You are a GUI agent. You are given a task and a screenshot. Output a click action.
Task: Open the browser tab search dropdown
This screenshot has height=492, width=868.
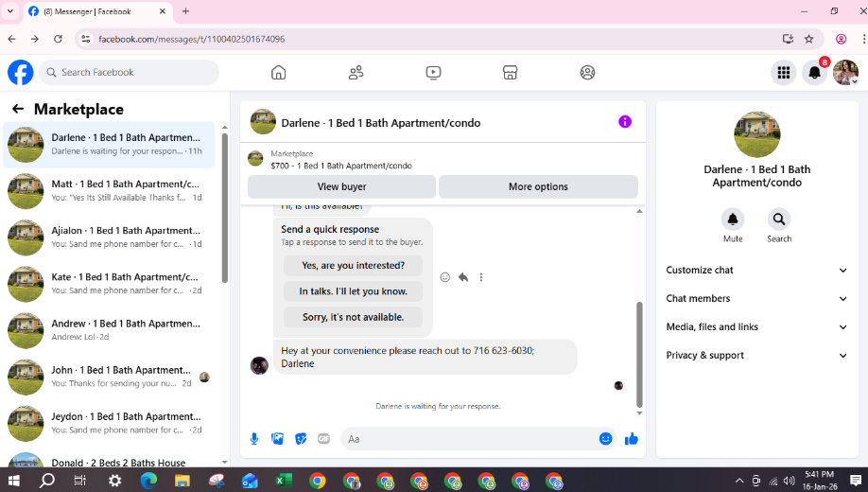point(10,11)
